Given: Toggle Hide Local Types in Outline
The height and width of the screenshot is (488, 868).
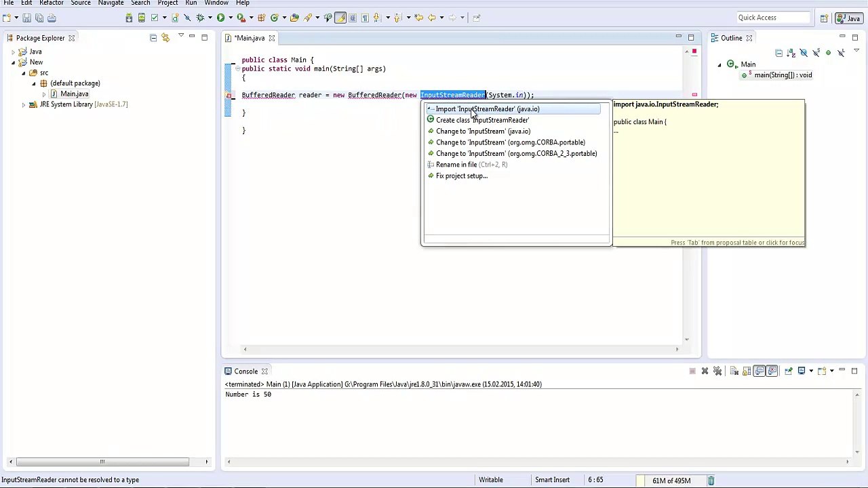Looking at the screenshot, I should (x=841, y=53).
